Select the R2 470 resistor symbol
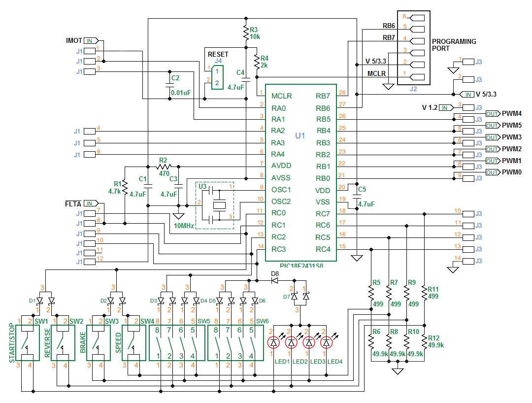Image resolution: width=532 pixels, height=403 pixels. [163, 167]
